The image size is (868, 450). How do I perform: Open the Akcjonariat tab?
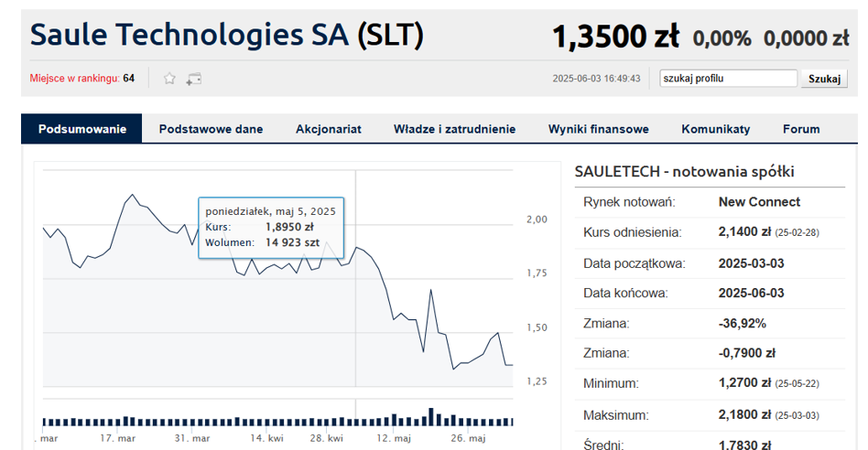point(329,129)
